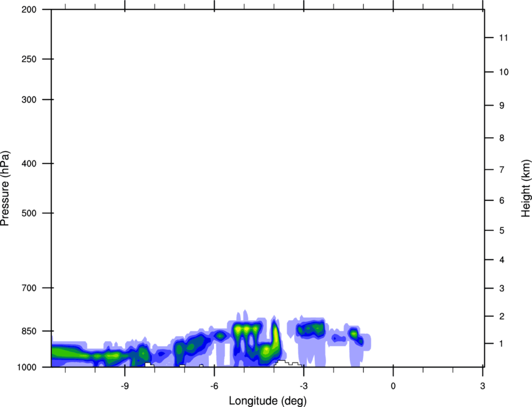Pick the 700 pressure tick label
The width and height of the screenshot is (532, 407).
tap(29, 288)
